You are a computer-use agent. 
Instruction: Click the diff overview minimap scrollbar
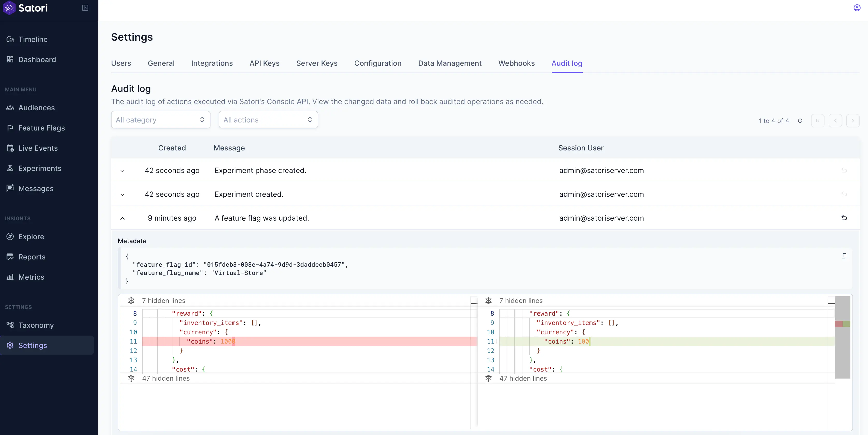[842, 337]
